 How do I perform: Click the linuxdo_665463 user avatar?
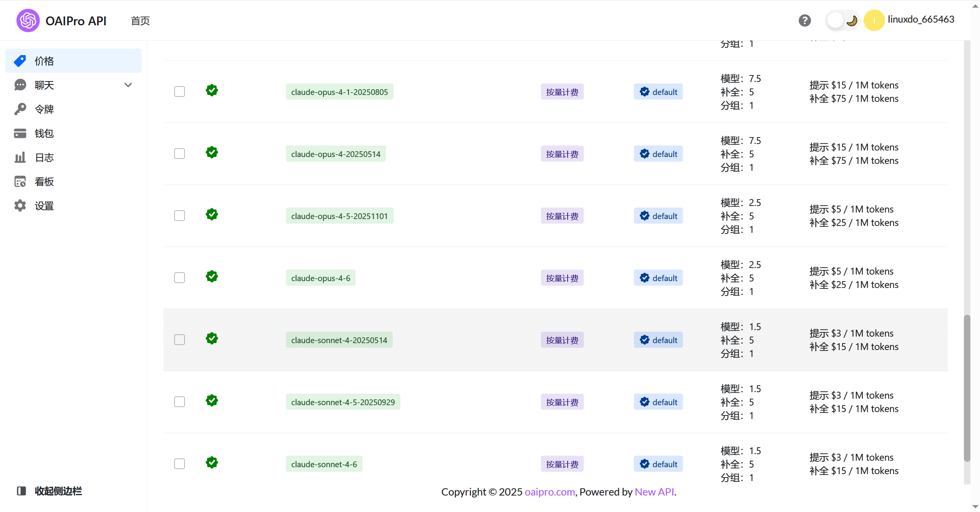pyautogui.click(x=874, y=20)
